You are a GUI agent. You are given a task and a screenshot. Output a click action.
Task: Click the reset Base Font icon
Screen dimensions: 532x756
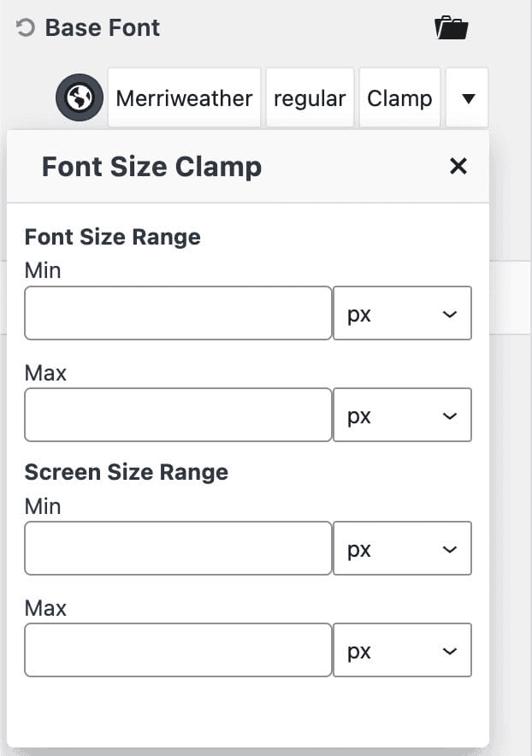pos(24,27)
